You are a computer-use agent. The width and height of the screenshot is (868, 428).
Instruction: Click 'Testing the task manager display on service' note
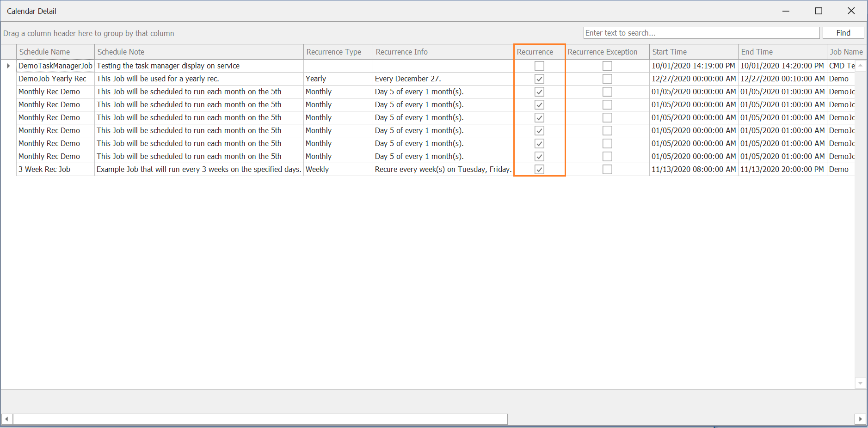(x=199, y=66)
